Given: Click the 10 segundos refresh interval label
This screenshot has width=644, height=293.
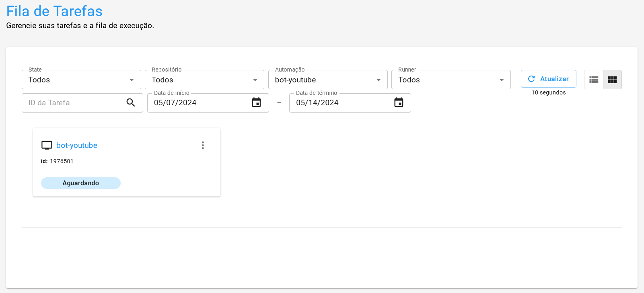Looking at the screenshot, I should (548, 93).
